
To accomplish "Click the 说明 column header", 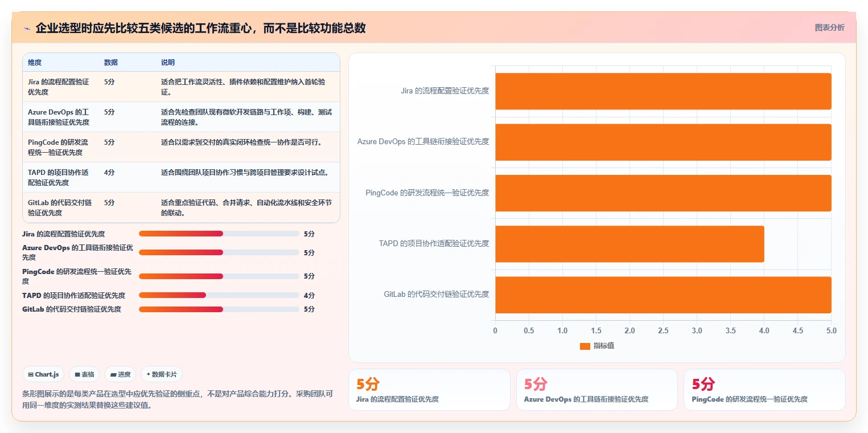I will (168, 63).
